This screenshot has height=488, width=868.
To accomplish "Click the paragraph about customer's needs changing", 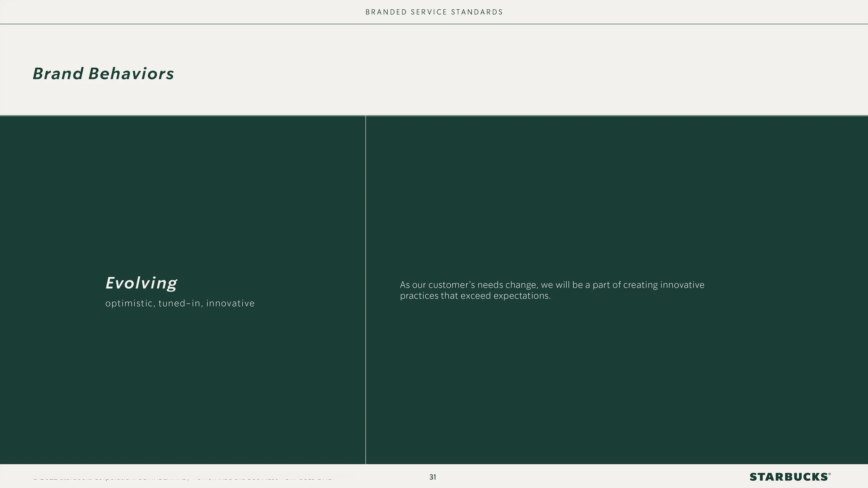I will pyautogui.click(x=552, y=290).
